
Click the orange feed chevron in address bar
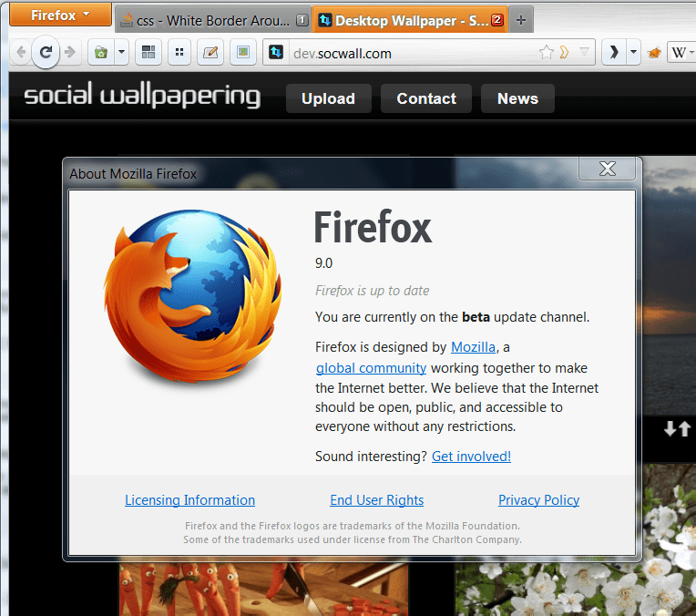[x=564, y=53]
